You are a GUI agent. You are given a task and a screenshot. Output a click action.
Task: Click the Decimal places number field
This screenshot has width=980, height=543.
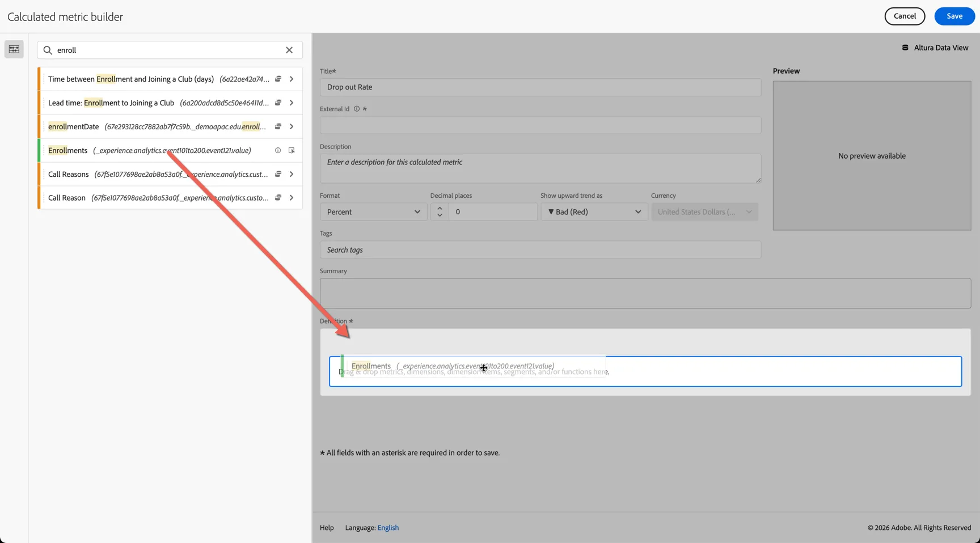tap(493, 212)
